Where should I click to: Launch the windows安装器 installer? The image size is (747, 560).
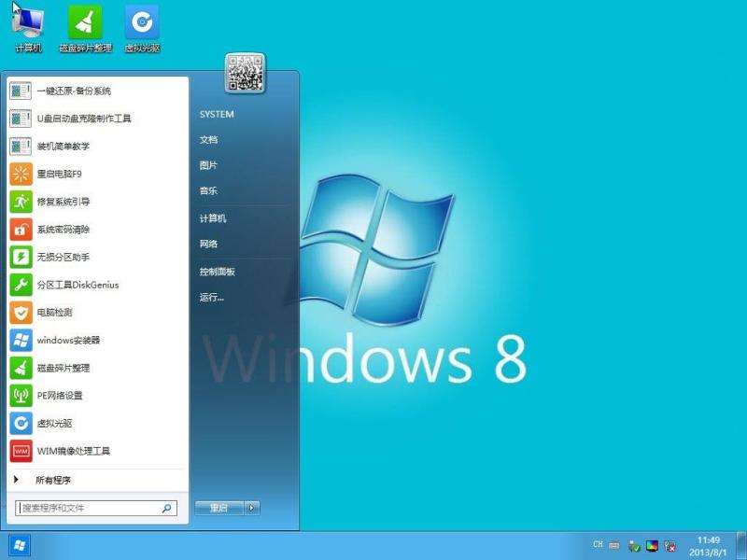(73, 341)
